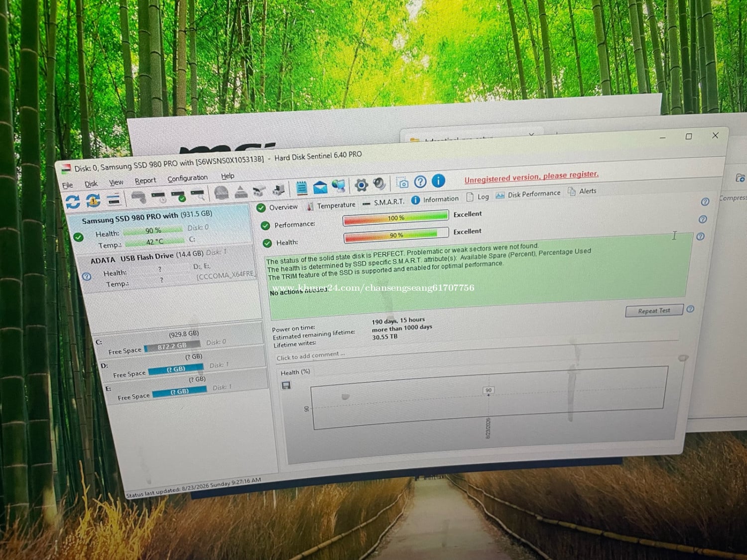Screen dimensions: 747x560
Task: Select the D: volume row
Action: (181, 365)
